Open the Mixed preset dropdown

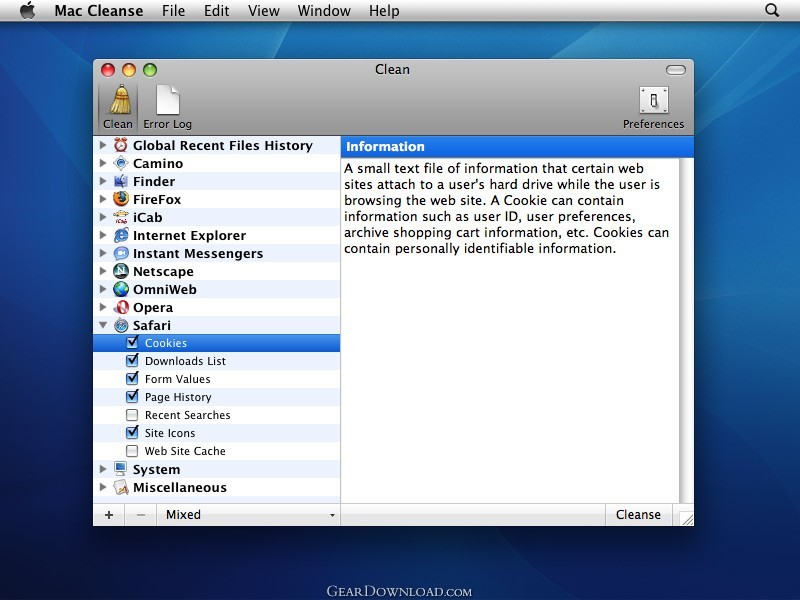(x=248, y=514)
